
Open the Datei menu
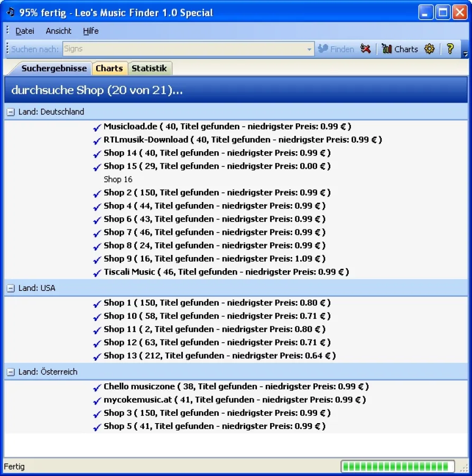pyautogui.click(x=25, y=31)
